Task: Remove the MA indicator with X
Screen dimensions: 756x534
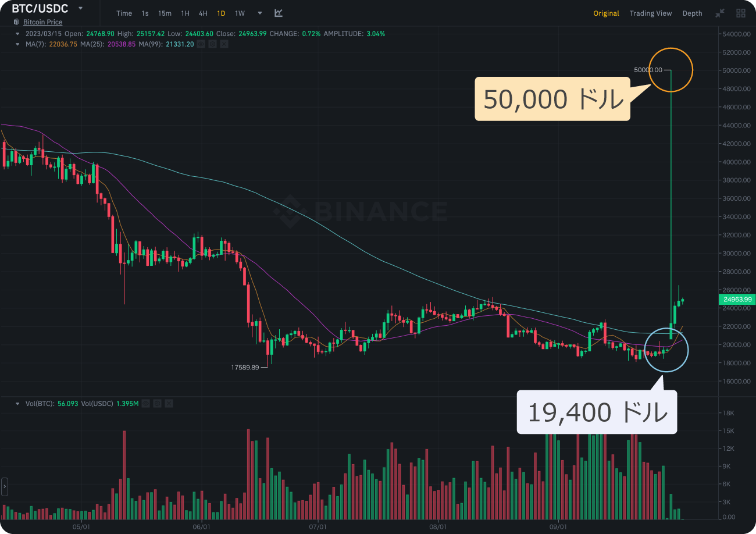Action: [224, 44]
